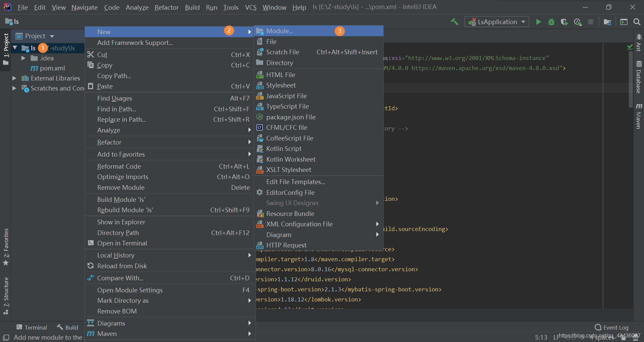
Task: Select Scratch File in the New submenu
Action: tap(319, 52)
